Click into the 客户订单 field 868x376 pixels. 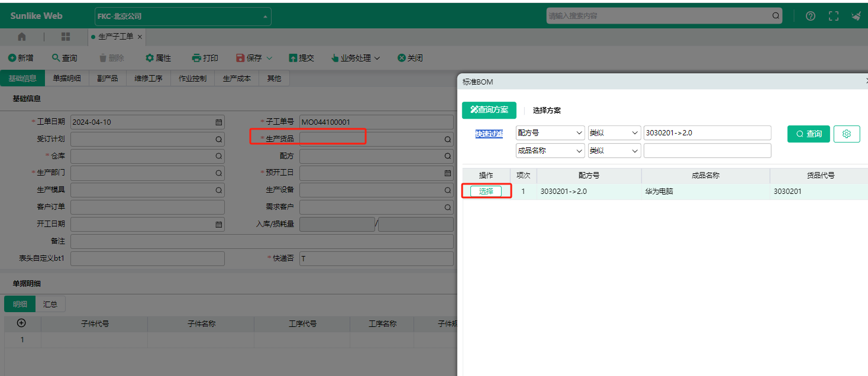point(147,207)
